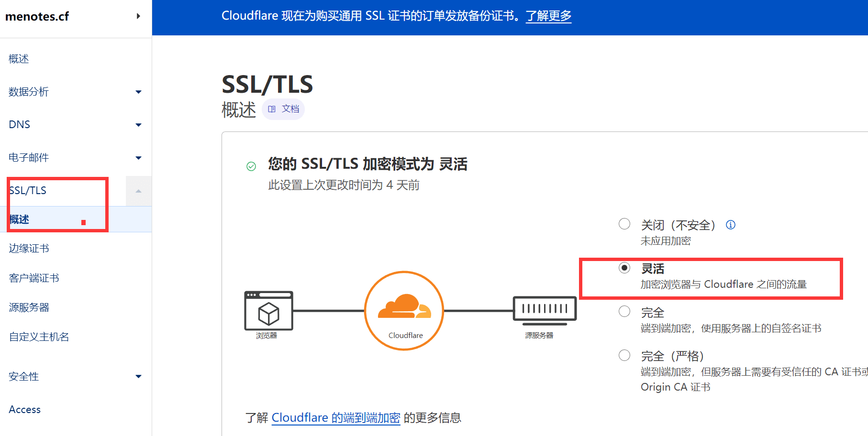
Task: Open Cloudflare 的端到端加密 link
Action: coord(336,417)
